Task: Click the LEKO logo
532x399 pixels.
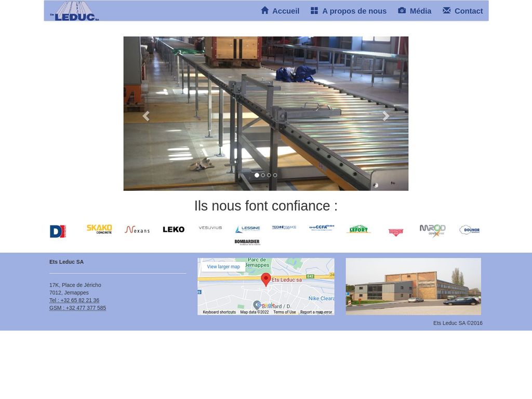Action: (x=174, y=230)
